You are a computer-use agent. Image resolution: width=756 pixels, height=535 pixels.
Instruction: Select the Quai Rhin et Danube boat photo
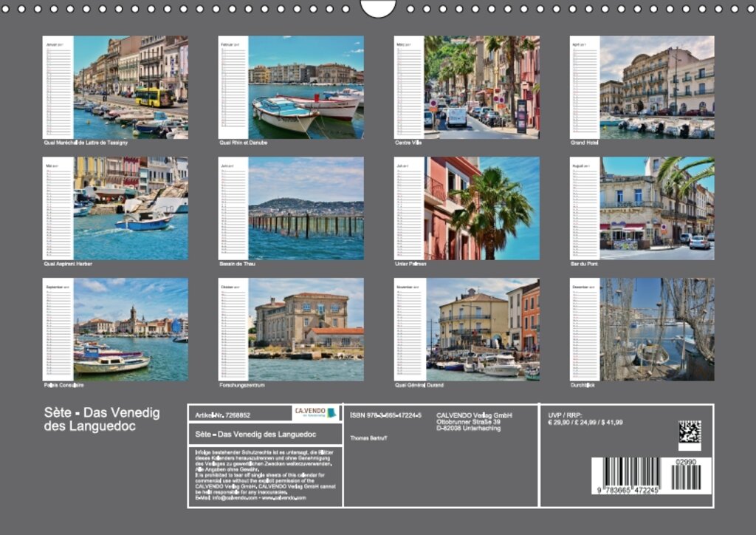pos(306,87)
